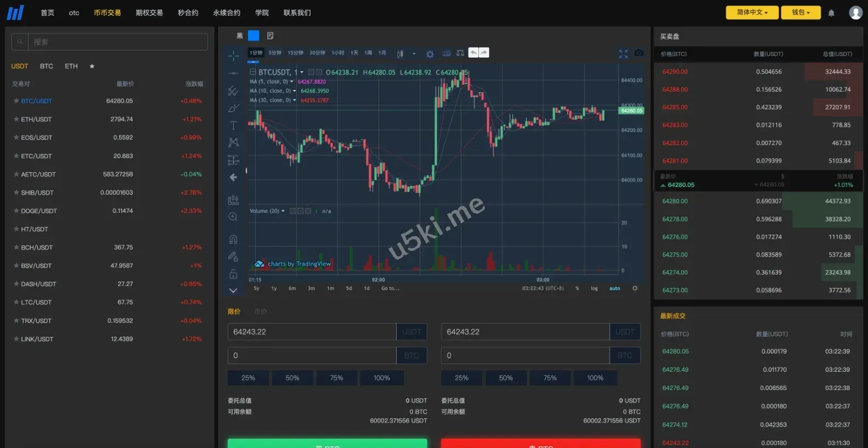Image resolution: width=868 pixels, height=448 pixels.
Task: Click the blue theme color swatch
Action: tap(253, 36)
